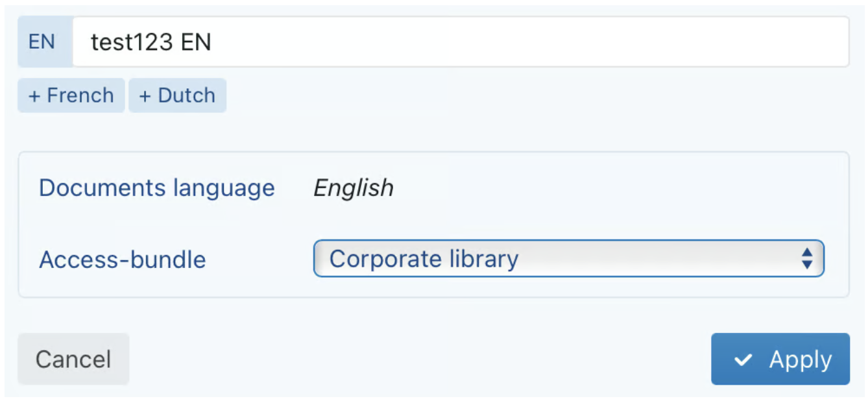This screenshot has height=401, width=868.
Task: Click the up-down arrows on Access-bundle select
Action: tap(807, 258)
